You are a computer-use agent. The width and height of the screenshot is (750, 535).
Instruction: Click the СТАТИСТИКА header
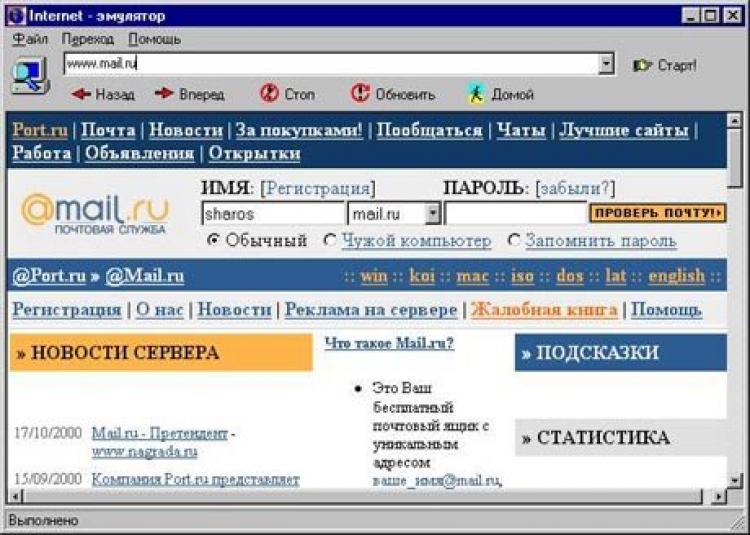pyautogui.click(x=621, y=437)
